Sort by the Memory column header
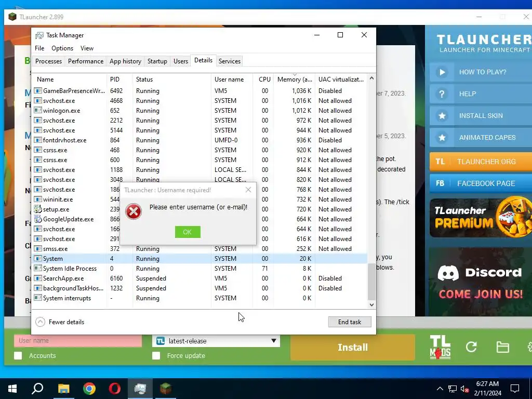The width and height of the screenshot is (532, 399). 294,79
